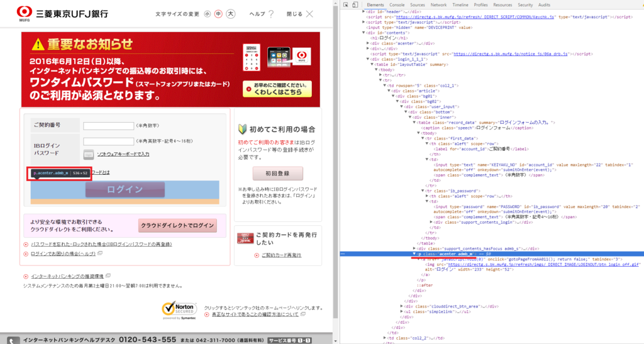This screenshot has width=644, height=344.
Task: Open the Sources tab
Action: (x=418, y=5)
